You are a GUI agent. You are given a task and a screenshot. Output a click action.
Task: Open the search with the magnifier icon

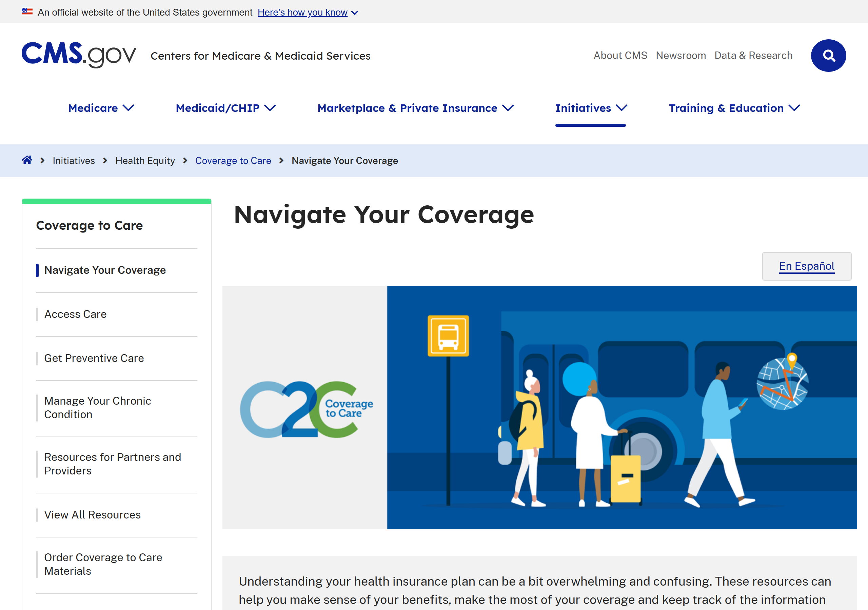828,56
